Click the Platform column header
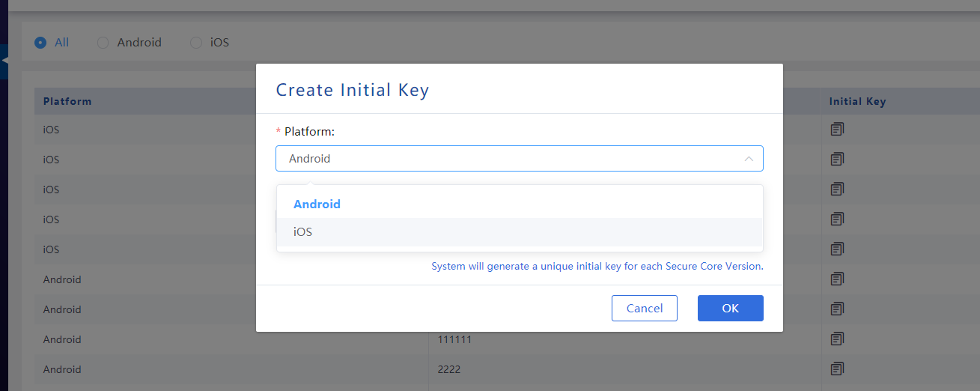Image resolution: width=980 pixels, height=391 pixels. (x=67, y=101)
